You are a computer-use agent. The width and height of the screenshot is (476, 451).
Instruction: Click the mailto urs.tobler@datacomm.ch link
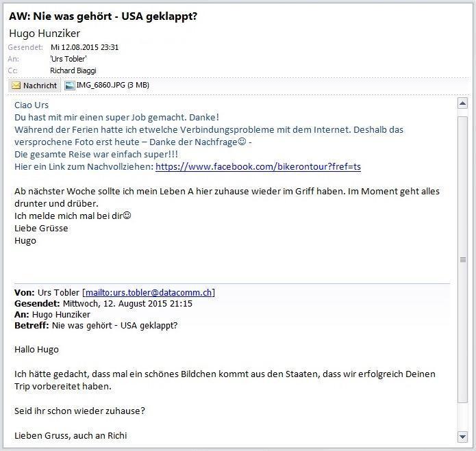click(149, 292)
